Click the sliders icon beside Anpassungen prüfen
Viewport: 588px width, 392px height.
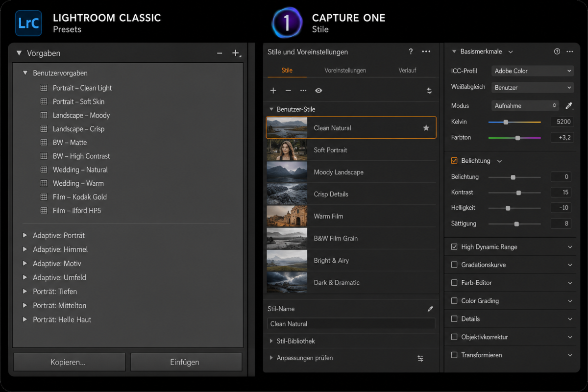click(x=420, y=358)
